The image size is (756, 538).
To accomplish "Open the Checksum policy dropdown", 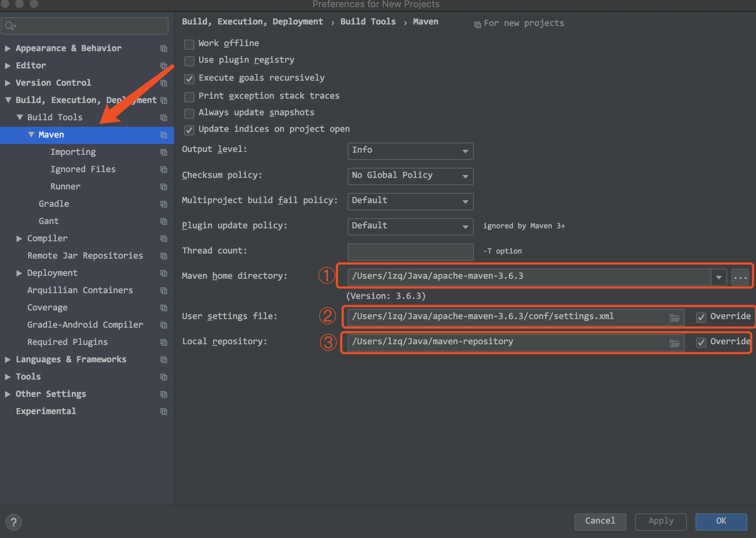I will pos(410,176).
